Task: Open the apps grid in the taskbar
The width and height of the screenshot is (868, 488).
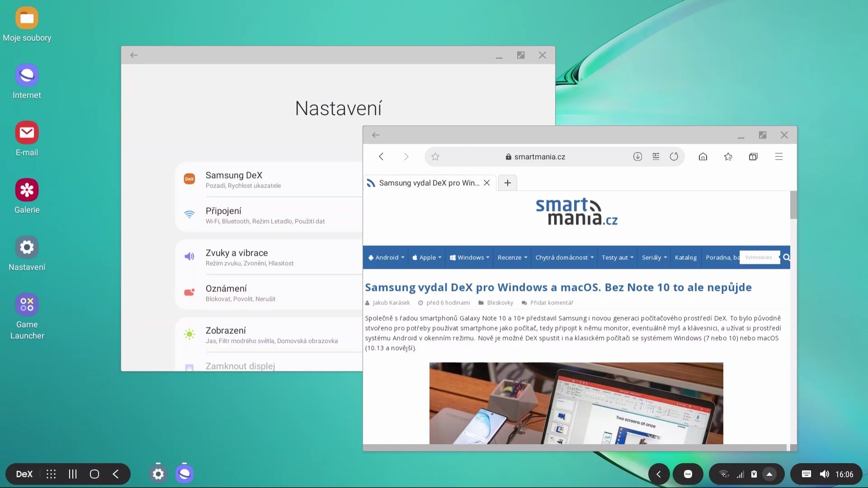Action: pyautogui.click(x=51, y=474)
